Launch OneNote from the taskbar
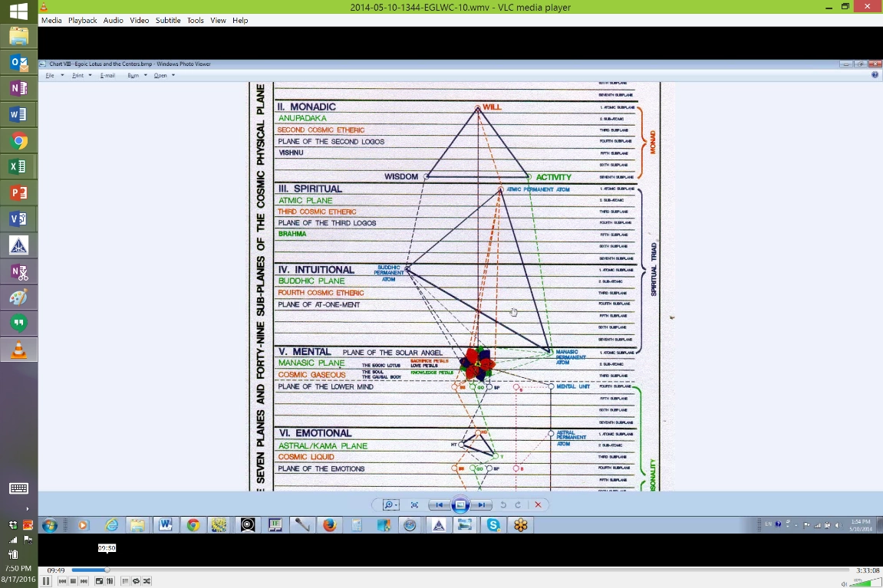 (x=18, y=88)
